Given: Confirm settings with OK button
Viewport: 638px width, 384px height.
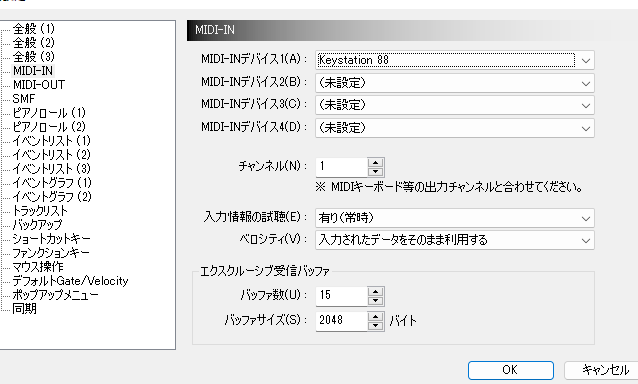Looking at the screenshot, I should [x=511, y=370].
